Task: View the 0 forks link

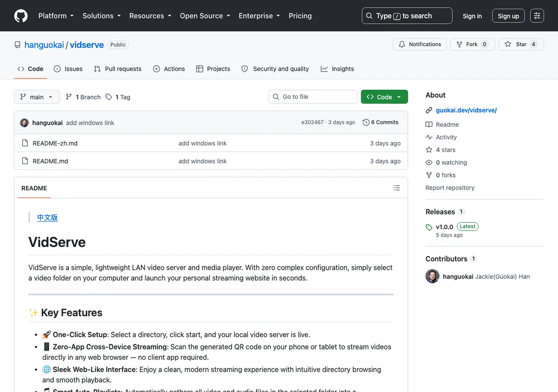Action: click(445, 175)
